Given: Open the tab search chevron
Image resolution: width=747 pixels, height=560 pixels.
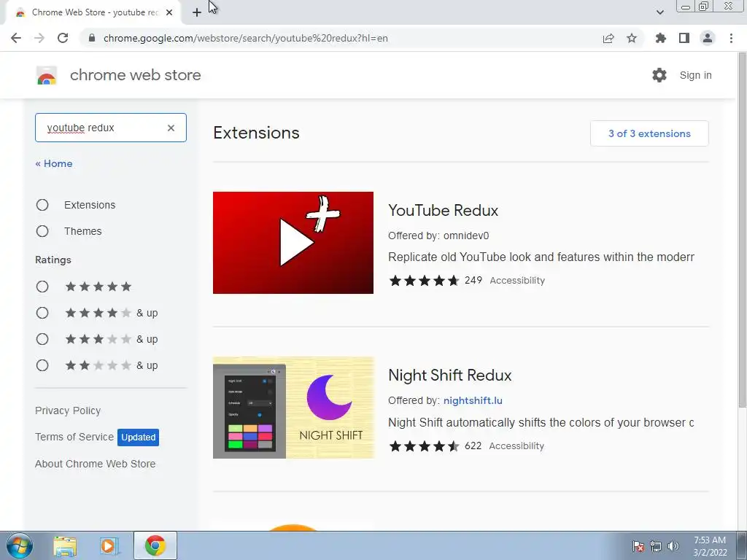Looking at the screenshot, I should pos(659,12).
